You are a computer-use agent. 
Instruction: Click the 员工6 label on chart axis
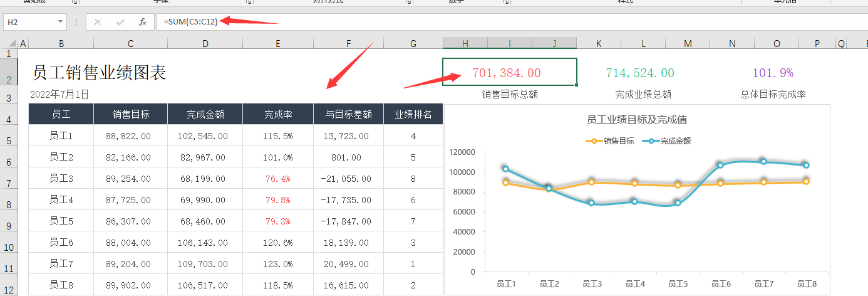click(x=720, y=284)
